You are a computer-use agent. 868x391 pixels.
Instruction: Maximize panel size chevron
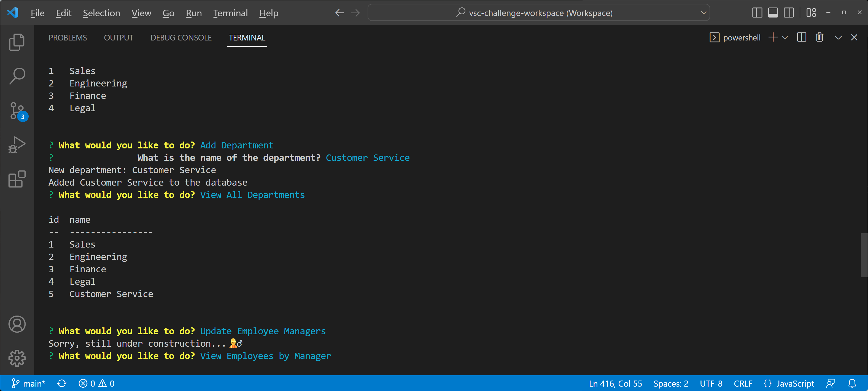click(x=838, y=37)
